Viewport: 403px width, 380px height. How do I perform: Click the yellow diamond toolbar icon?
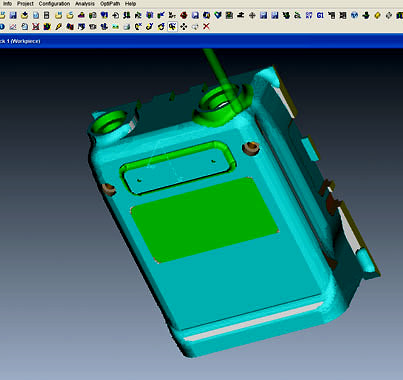tap(377, 15)
